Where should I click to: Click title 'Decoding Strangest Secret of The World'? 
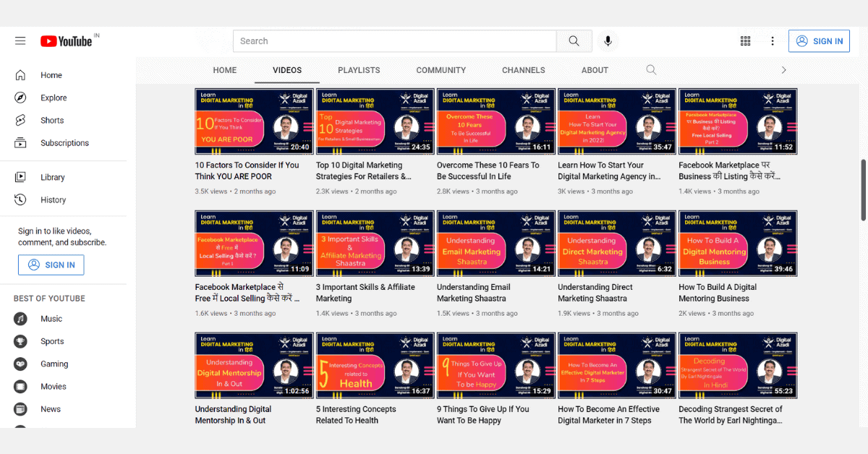[x=731, y=415]
